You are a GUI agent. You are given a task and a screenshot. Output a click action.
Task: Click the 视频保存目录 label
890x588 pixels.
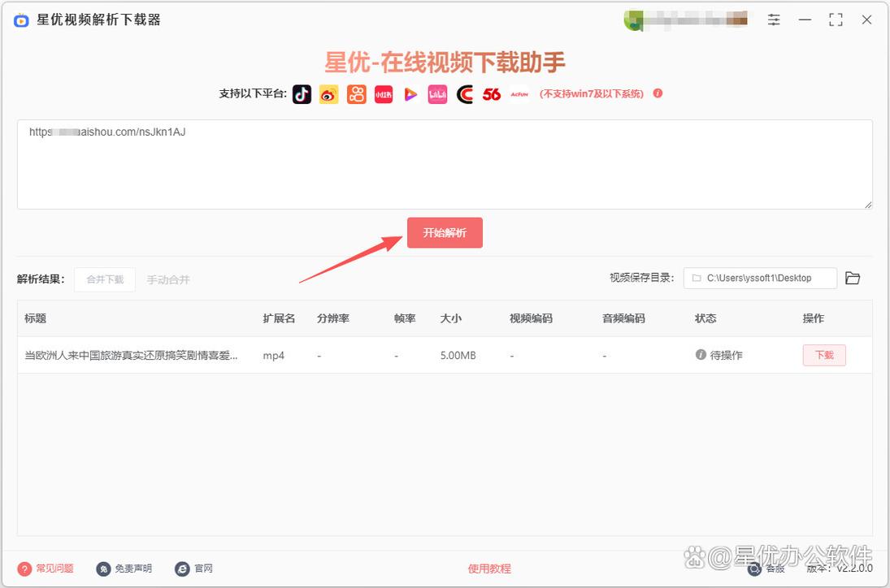pos(642,277)
